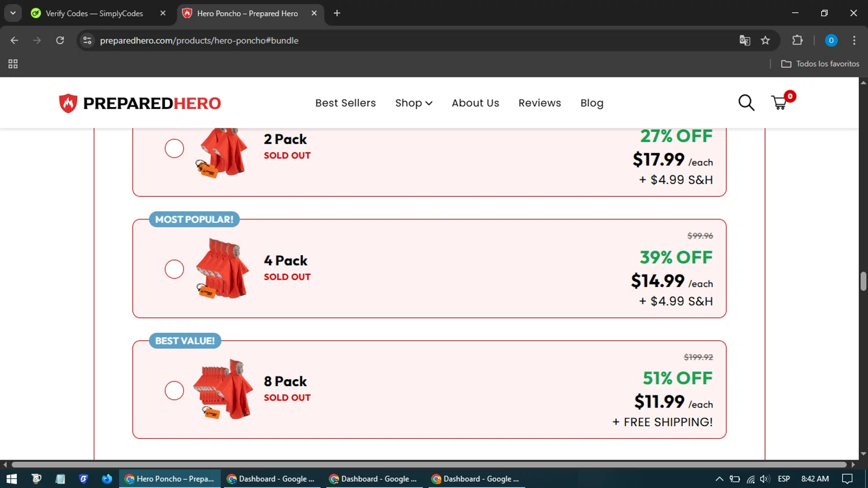The image size is (868, 488).
Task: Open a new tab with the plus button
Action: pos(337,13)
